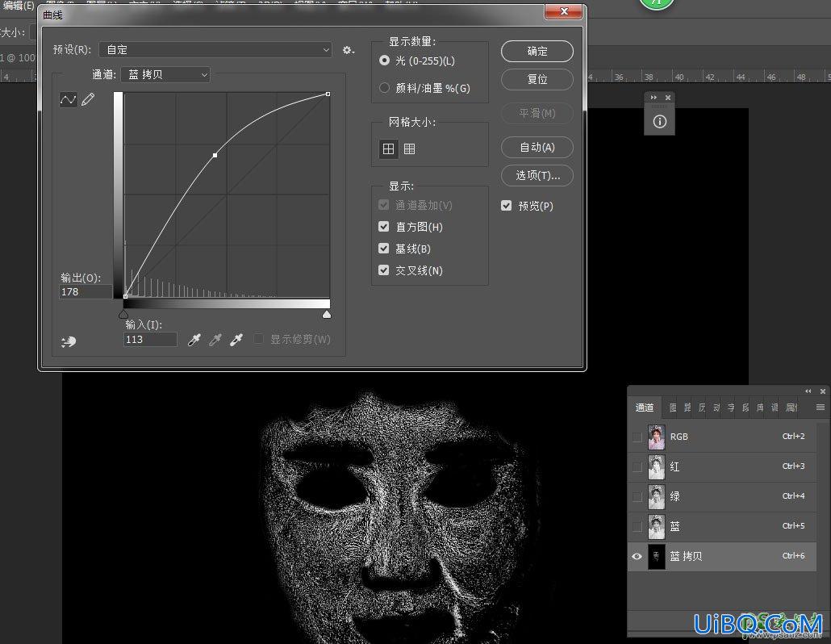Click the black point input slider
The image size is (831, 644).
(123, 315)
